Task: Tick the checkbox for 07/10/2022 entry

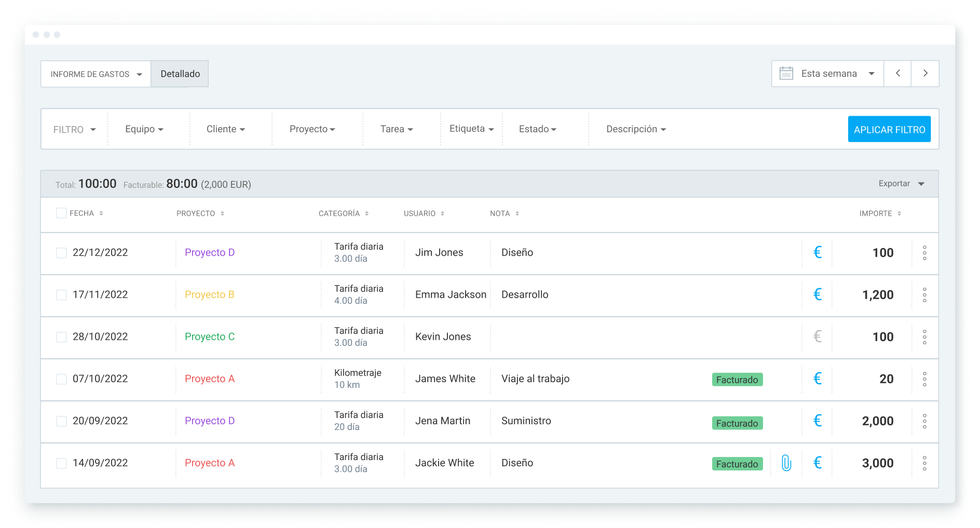Action: (61, 379)
